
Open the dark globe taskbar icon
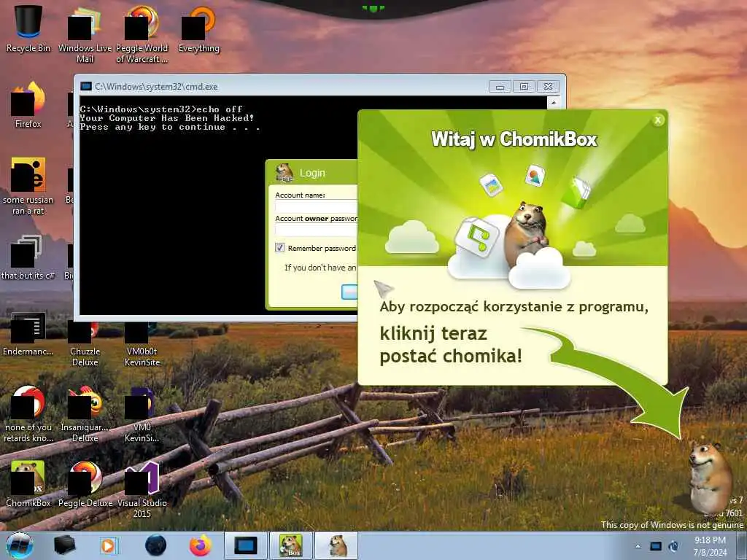[x=156, y=545]
